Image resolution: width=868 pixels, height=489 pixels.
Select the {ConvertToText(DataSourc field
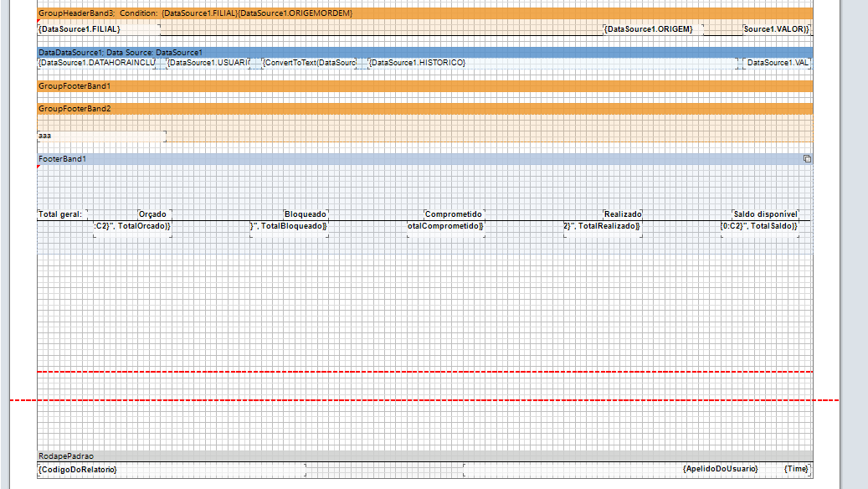coord(309,63)
